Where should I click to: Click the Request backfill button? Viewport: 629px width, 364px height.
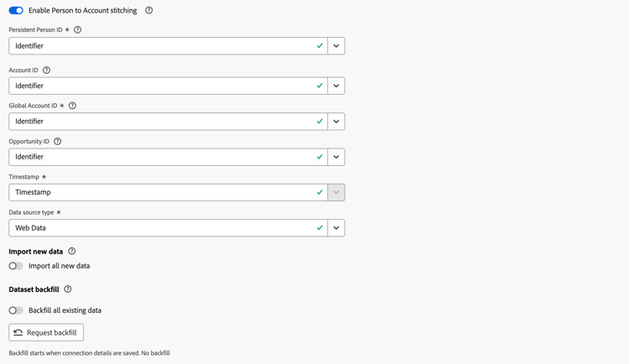click(x=46, y=333)
